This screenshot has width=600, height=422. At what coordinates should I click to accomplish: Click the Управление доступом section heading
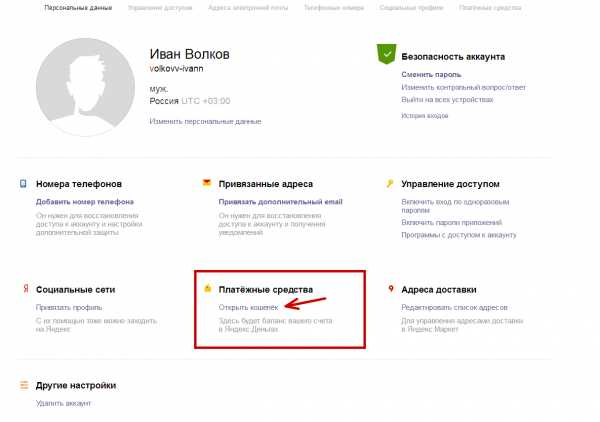pyautogui.click(x=450, y=184)
